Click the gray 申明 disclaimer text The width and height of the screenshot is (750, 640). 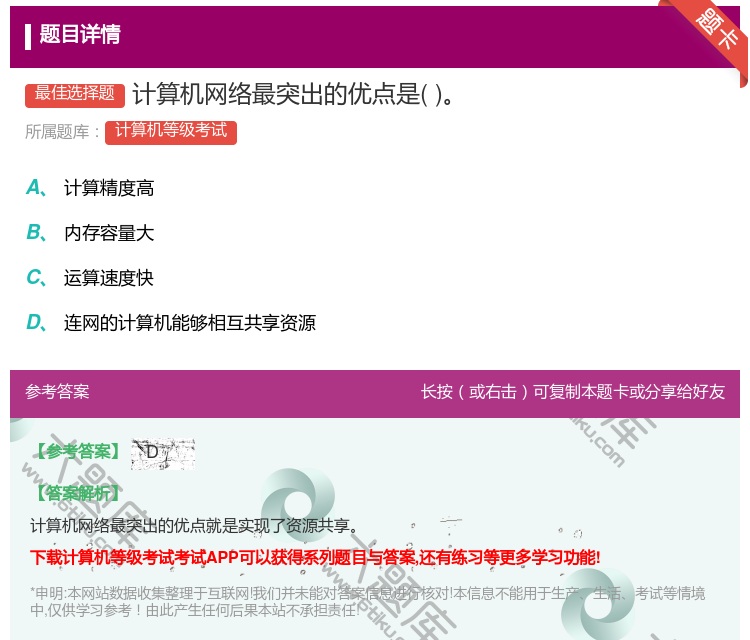(x=367, y=601)
